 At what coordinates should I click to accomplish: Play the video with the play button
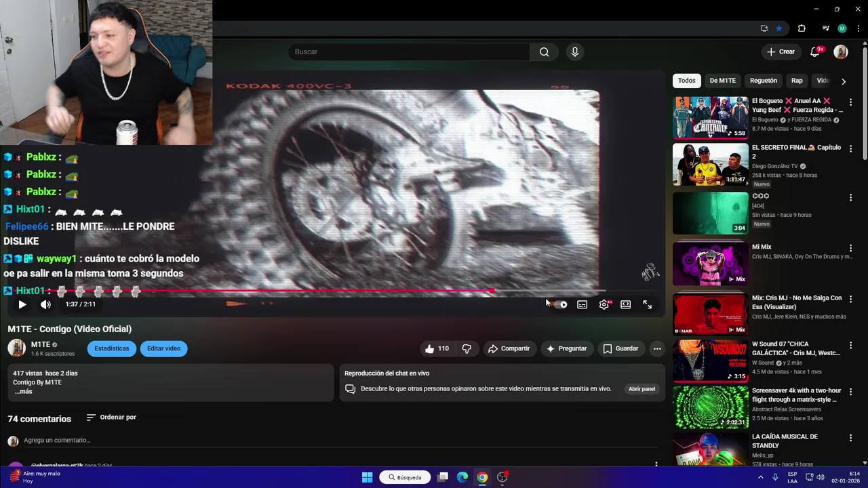22,304
